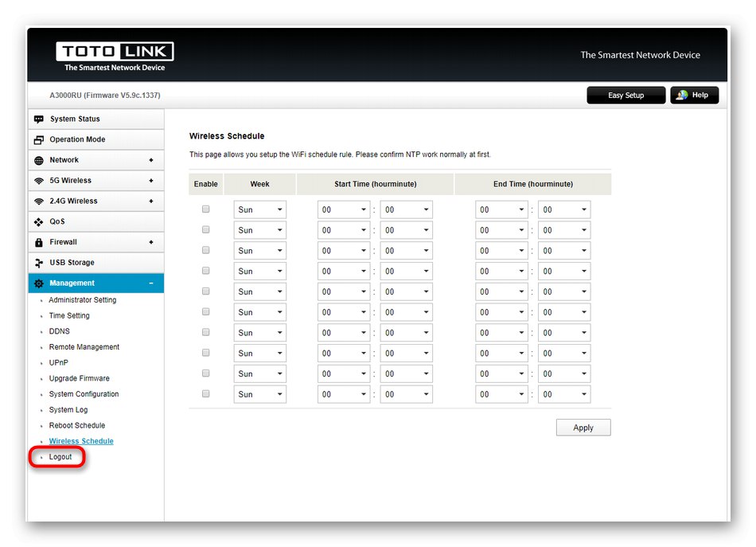Enable the fifth schedule rule checkbox
The width and height of the screenshot is (756, 547).
(x=206, y=291)
